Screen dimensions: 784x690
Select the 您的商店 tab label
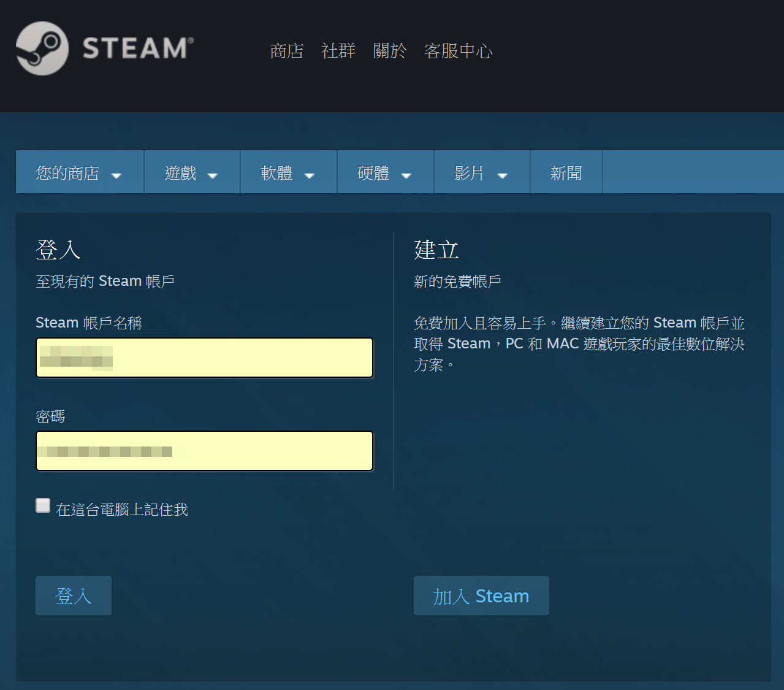click(67, 174)
